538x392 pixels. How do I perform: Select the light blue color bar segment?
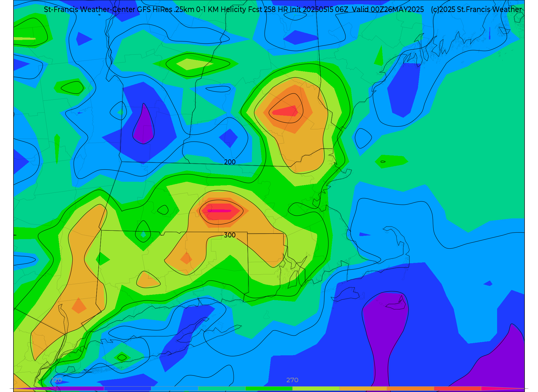point(175,389)
